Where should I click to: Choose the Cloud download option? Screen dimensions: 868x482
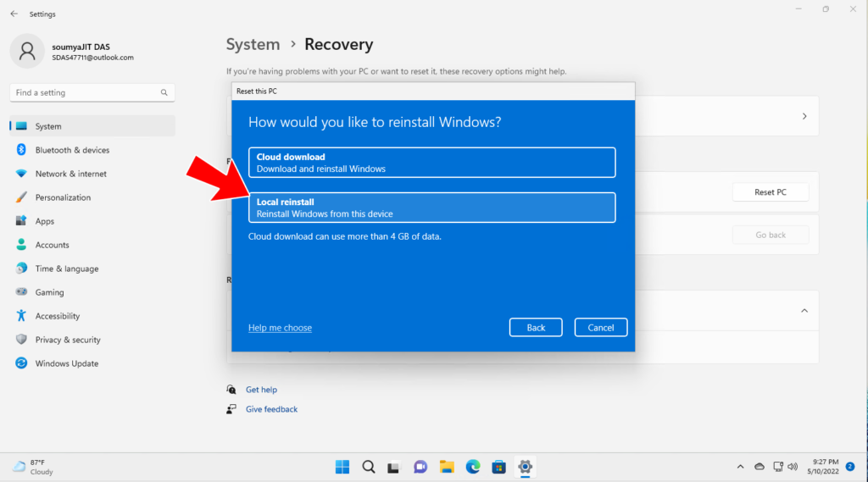(431, 162)
